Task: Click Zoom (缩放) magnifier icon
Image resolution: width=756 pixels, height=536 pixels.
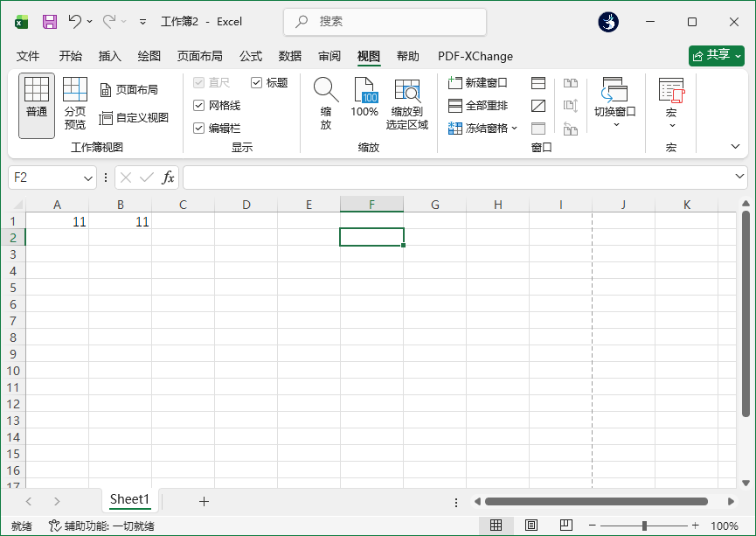Action: click(326, 103)
